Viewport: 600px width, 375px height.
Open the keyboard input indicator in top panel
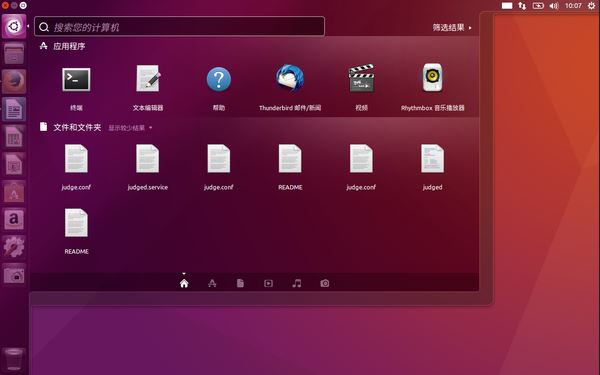click(x=507, y=6)
